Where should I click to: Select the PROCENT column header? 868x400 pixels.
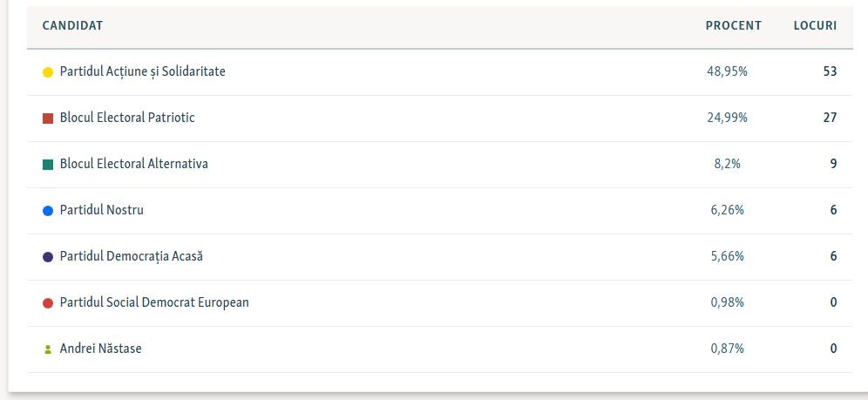[x=734, y=25]
